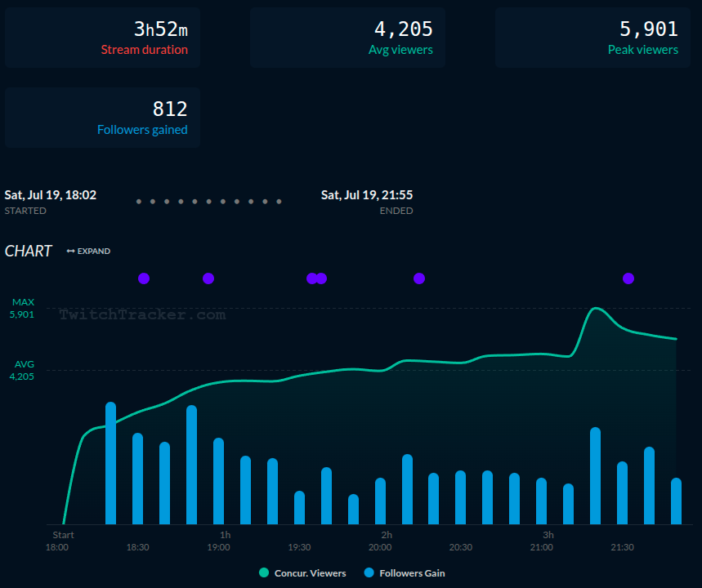Select the purple event marker nearest 18:30
The image size is (702, 588).
tap(144, 278)
